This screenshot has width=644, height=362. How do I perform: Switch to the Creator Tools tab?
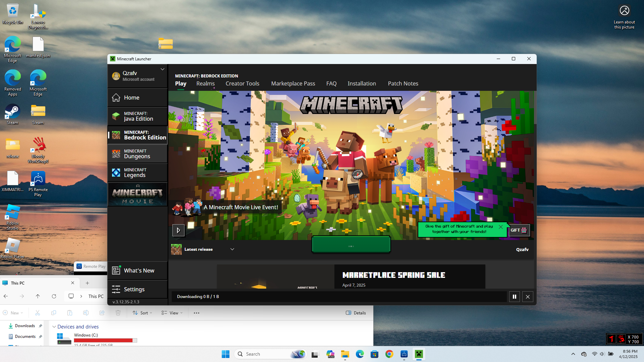coord(243,83)
